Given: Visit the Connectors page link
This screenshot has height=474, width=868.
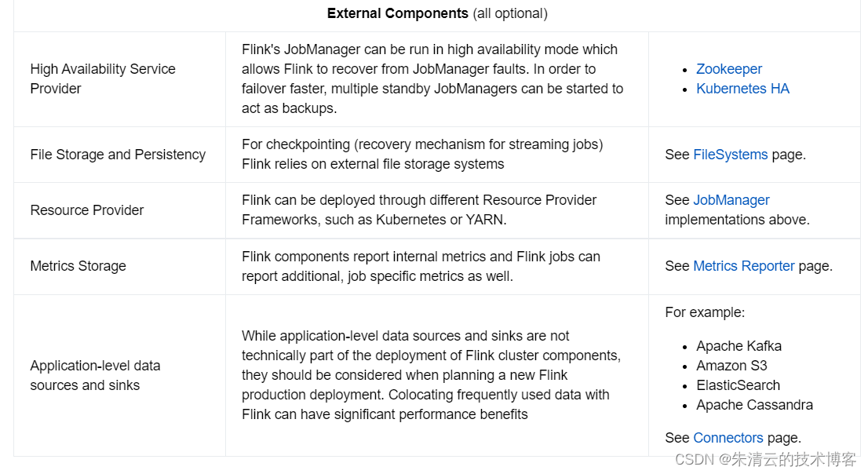Looking at the screenshot, I should [x=728, y=438].
